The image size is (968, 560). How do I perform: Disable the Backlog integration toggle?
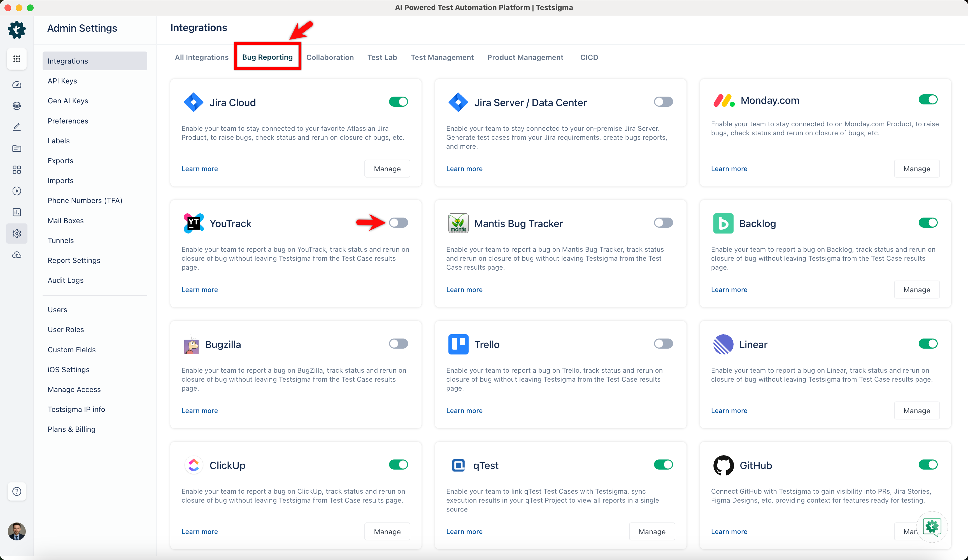pos(928,223)
